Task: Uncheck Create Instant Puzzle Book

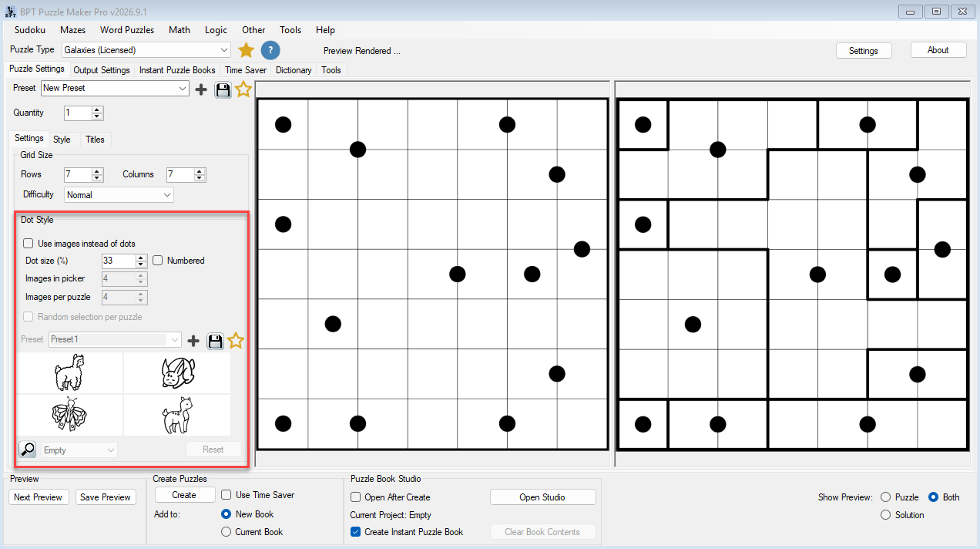Action: [356, 532]
